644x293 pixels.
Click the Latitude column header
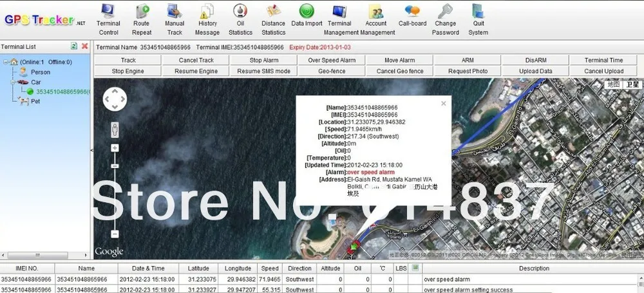pos(198,269)
